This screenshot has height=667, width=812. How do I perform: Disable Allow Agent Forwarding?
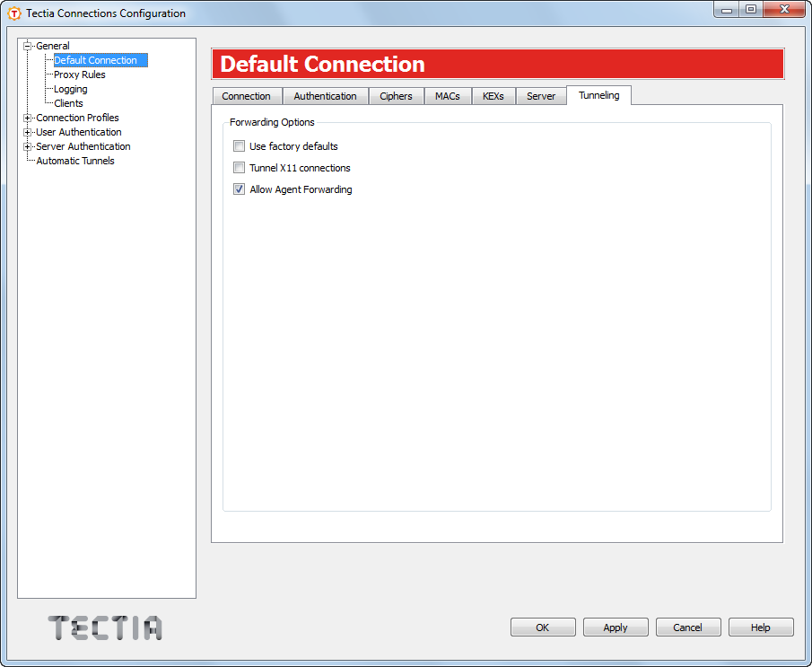[x=239, y=189]
